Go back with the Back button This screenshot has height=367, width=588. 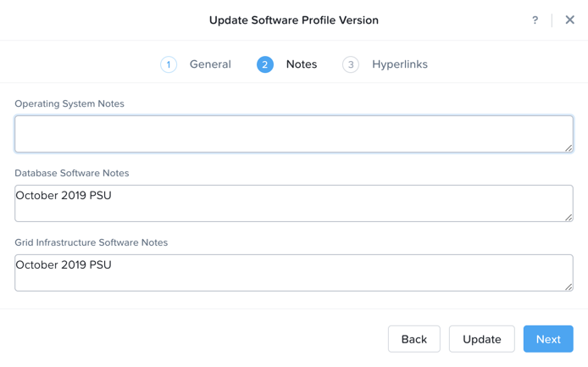pyautogui.click(x=414, y=339)
